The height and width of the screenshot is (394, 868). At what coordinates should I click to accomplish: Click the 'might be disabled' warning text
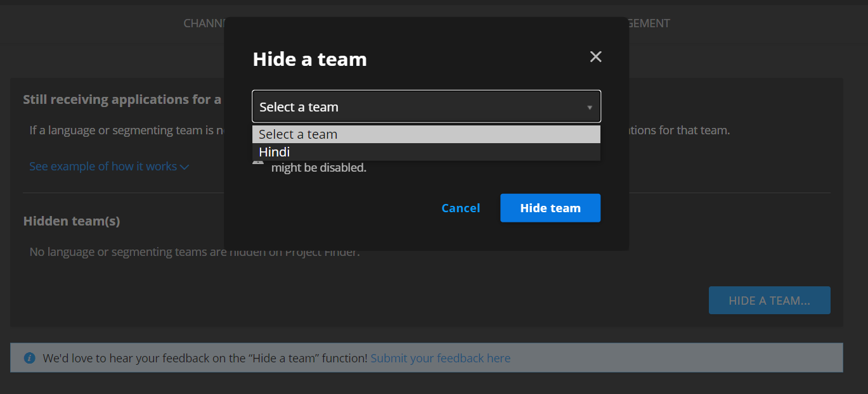coord(318,168)
